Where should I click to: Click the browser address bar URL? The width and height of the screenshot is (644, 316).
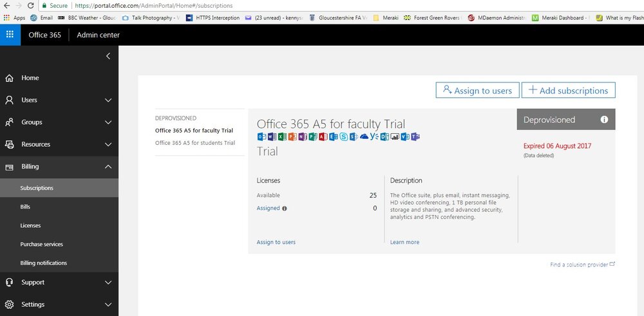tap(154, 6)
